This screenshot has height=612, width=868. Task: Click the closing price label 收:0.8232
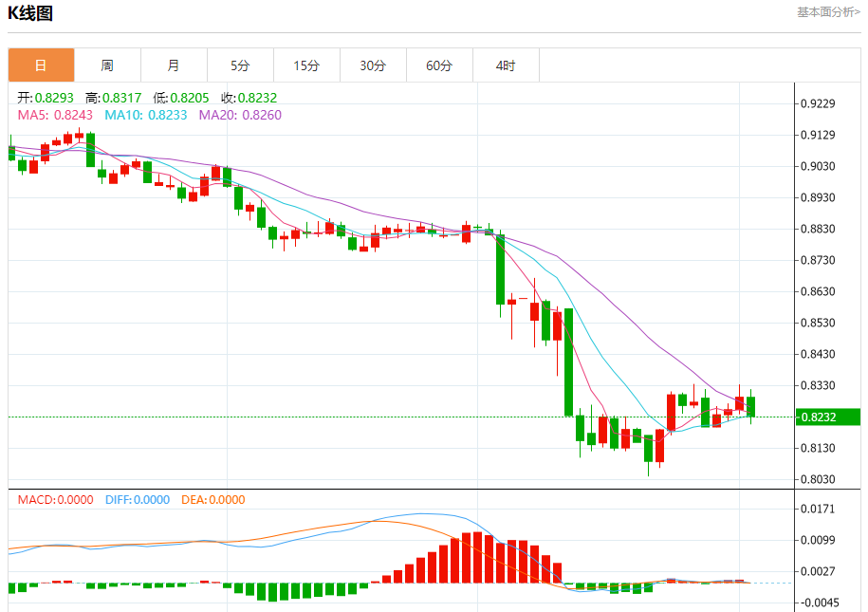click(x=249, y=98)
